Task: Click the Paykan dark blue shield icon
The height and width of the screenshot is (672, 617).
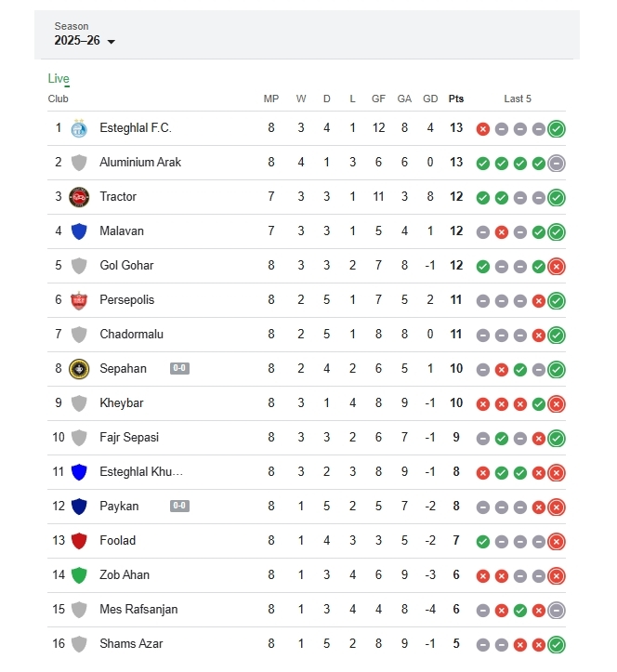Action: 79,507
